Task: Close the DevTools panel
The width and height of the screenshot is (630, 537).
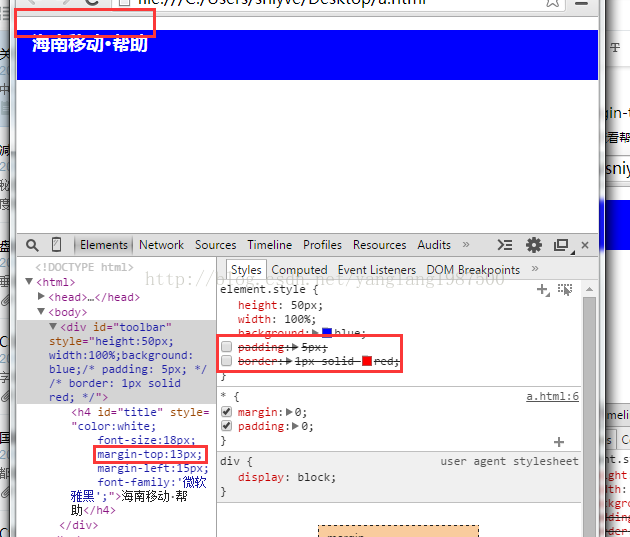Action: 585,245
